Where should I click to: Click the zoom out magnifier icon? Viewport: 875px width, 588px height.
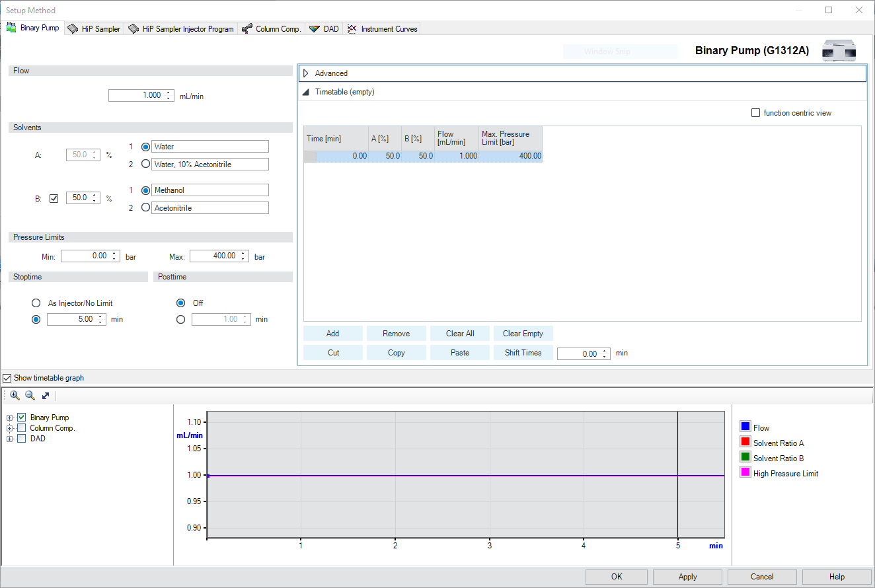click(x=30, y=396)
